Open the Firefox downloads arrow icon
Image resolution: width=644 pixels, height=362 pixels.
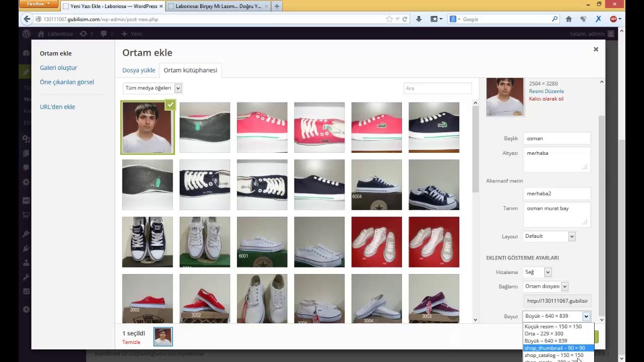point(419,19)
